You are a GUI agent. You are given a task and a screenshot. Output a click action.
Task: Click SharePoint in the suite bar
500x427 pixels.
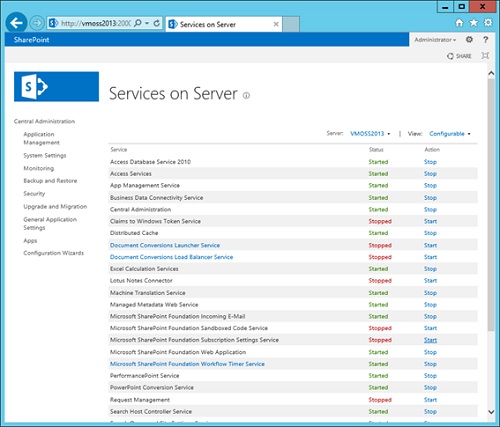pyautogui.click(x=31, y=40)
